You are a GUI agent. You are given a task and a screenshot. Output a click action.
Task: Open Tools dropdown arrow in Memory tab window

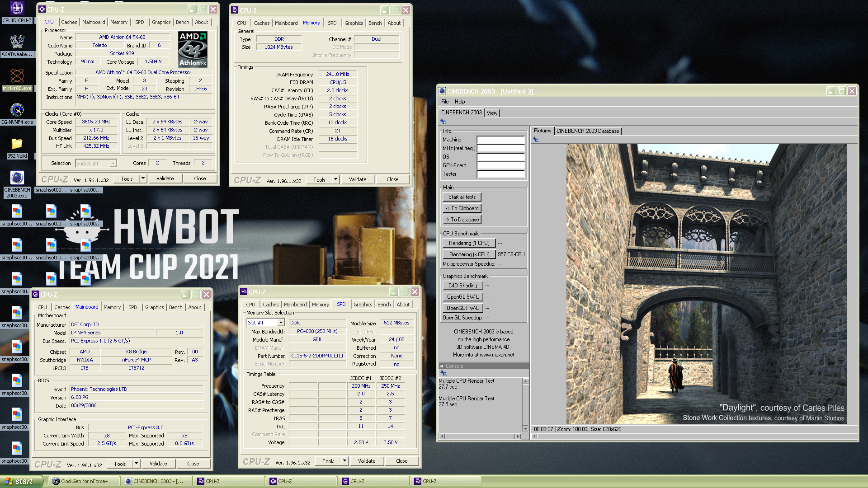tap(335, 179)
